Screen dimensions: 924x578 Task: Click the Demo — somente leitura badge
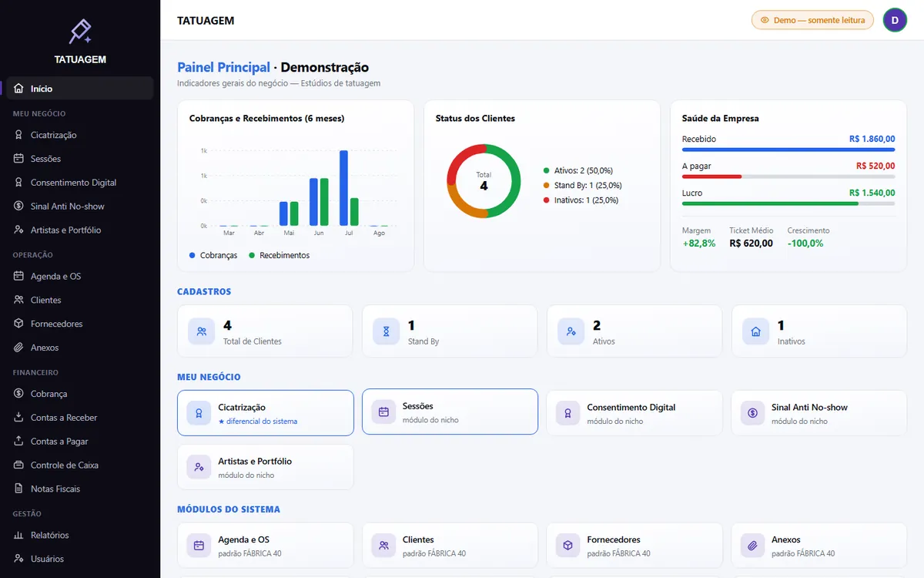click(812, 20)
